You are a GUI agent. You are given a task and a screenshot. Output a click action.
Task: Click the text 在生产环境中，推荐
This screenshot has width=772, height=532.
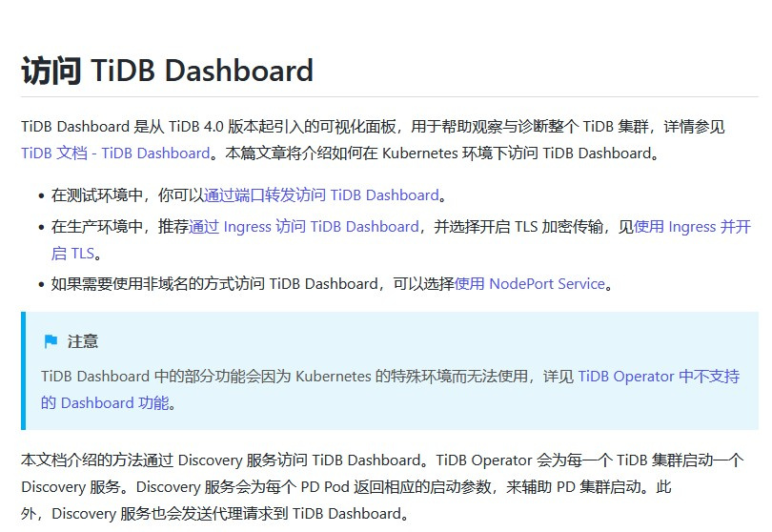pos(120,227)
